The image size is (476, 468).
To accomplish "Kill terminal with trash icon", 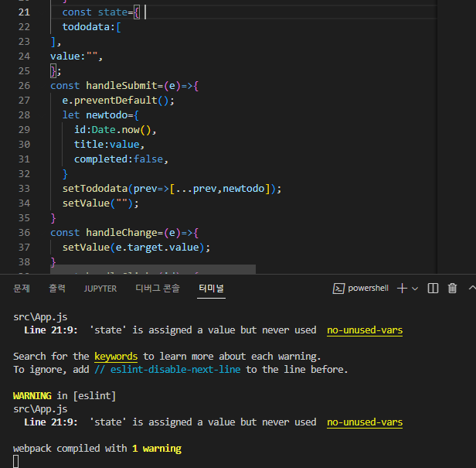I will point(452,288).
